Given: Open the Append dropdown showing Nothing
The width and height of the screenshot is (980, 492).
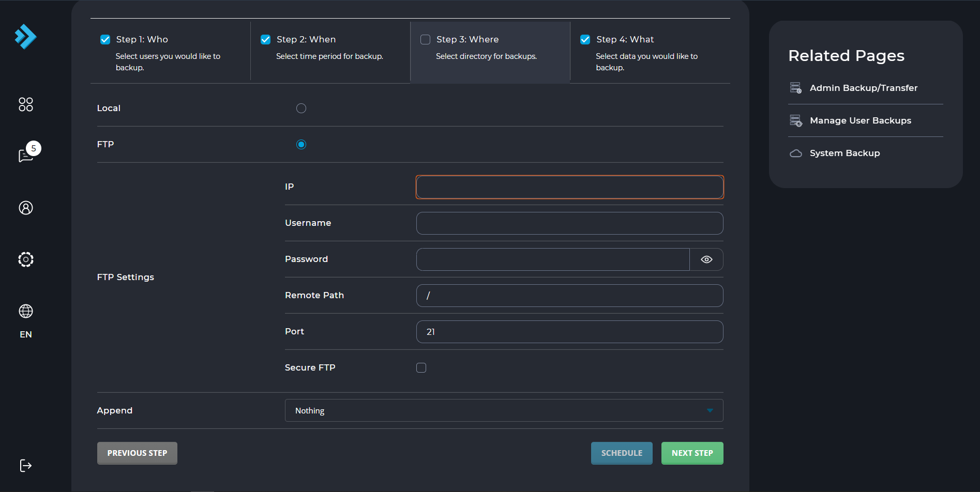Looking at the screenshot, I should coord(504,410).
